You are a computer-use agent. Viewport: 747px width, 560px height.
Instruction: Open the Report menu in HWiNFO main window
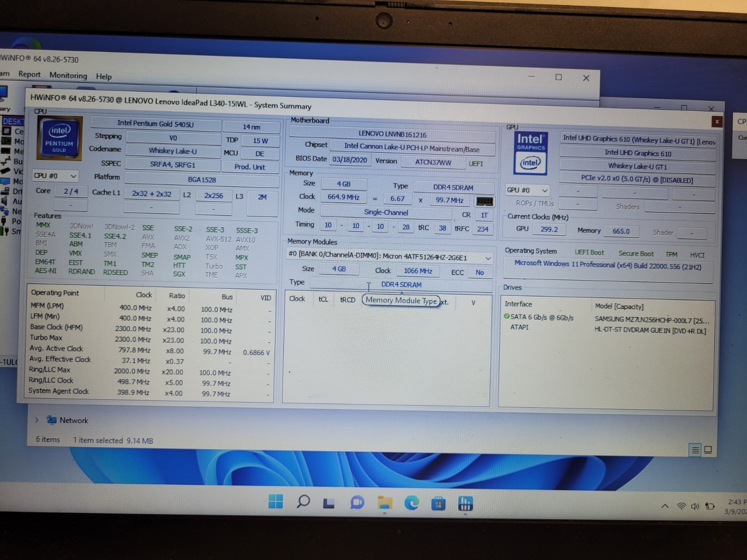click(29, 74)
